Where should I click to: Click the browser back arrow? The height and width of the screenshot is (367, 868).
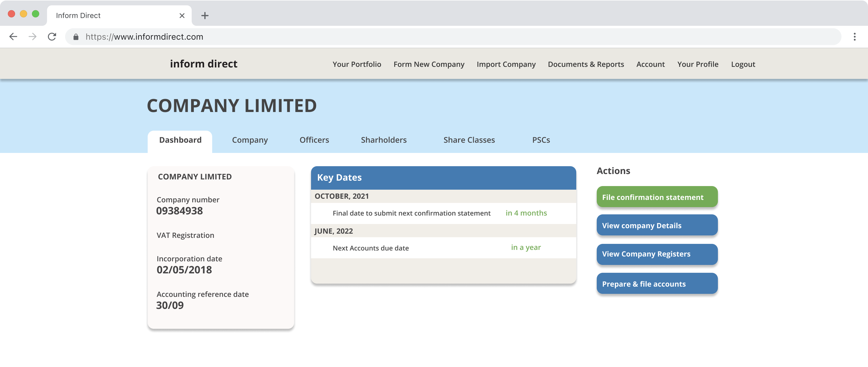tap(13, 37)
